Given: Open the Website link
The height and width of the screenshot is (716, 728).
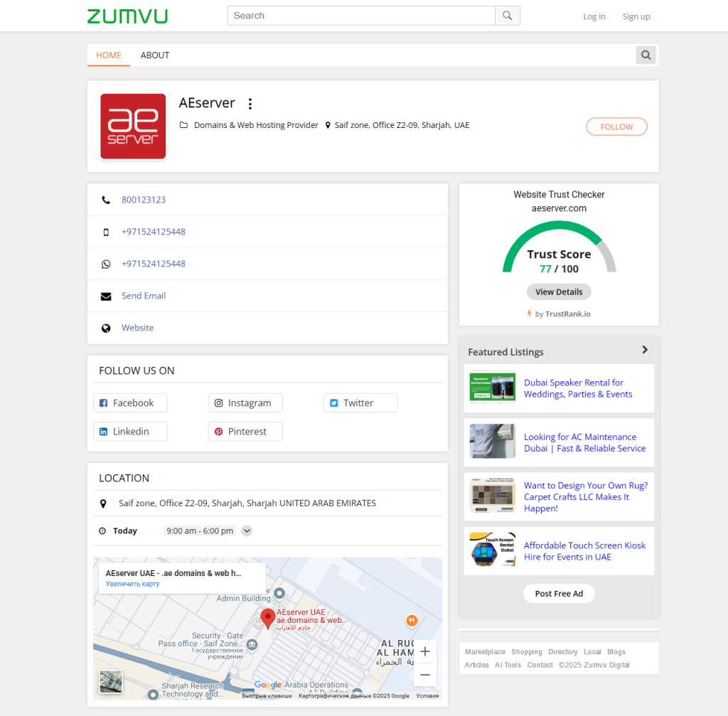Looking at the screenshot, I should coord(137,328).
